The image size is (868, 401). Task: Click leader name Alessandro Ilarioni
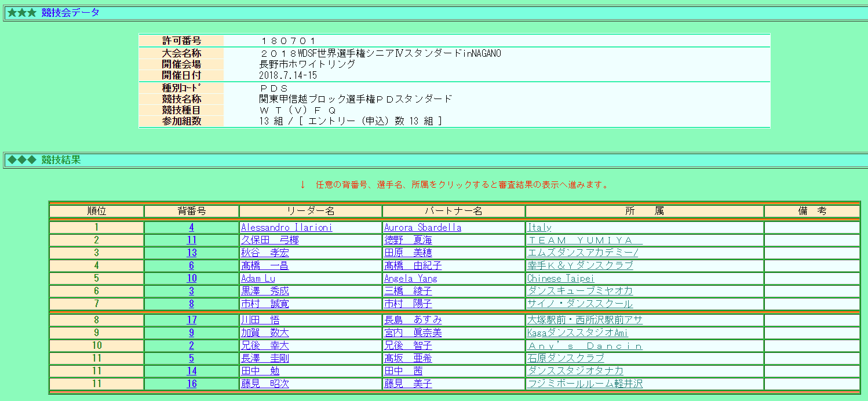[286, 228]
